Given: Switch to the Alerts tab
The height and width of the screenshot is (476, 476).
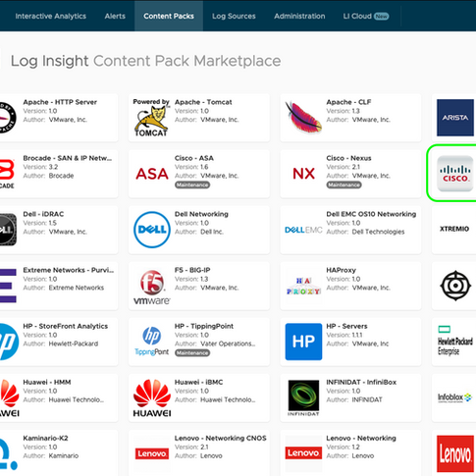Looking at the screenshot, I should [x=115, y=16].
